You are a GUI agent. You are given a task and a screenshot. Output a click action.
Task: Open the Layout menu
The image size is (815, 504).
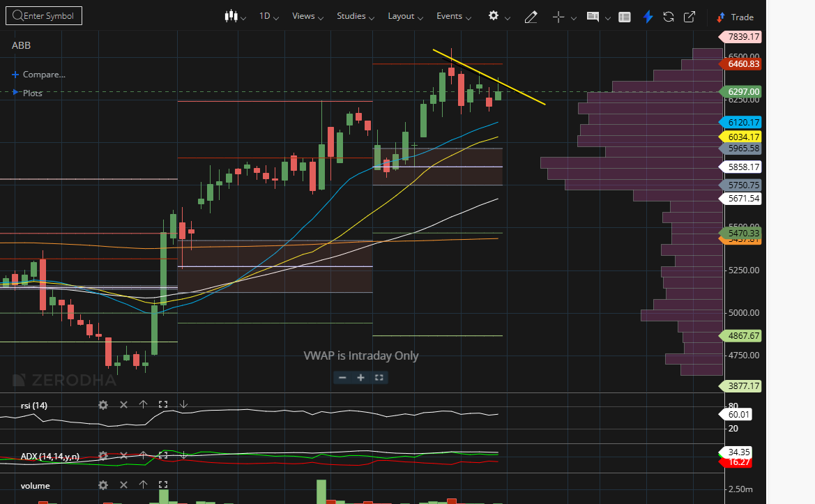click(406, 16)
